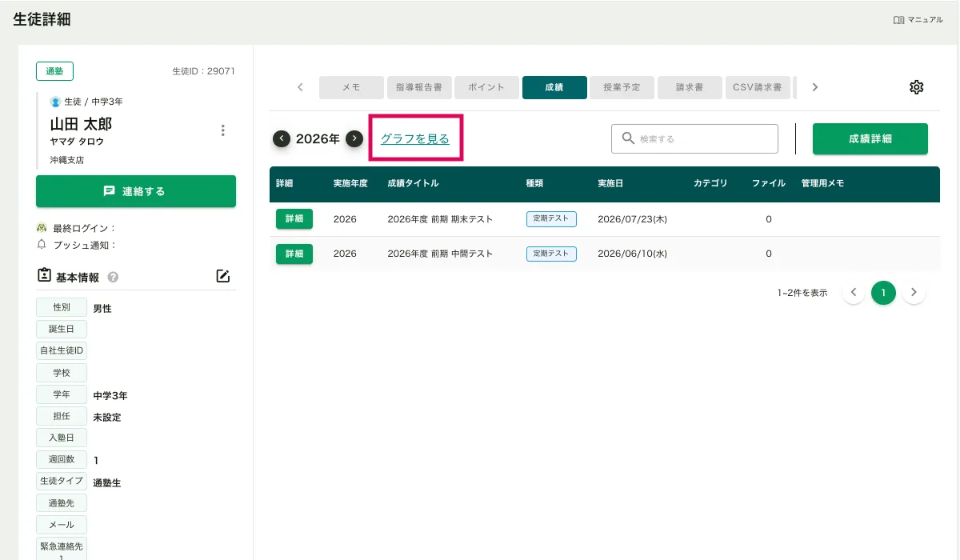The image size is (960, 560).
Task: Click the help question mark icon
Action: coord(113,278)
